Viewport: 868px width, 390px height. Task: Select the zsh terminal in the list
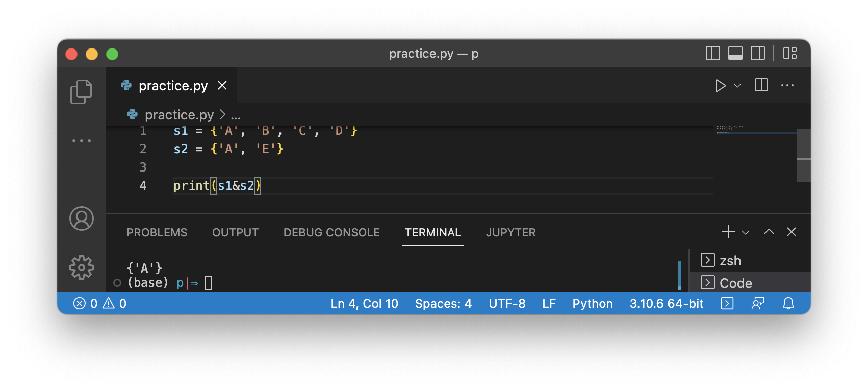(x=730, y=261)
